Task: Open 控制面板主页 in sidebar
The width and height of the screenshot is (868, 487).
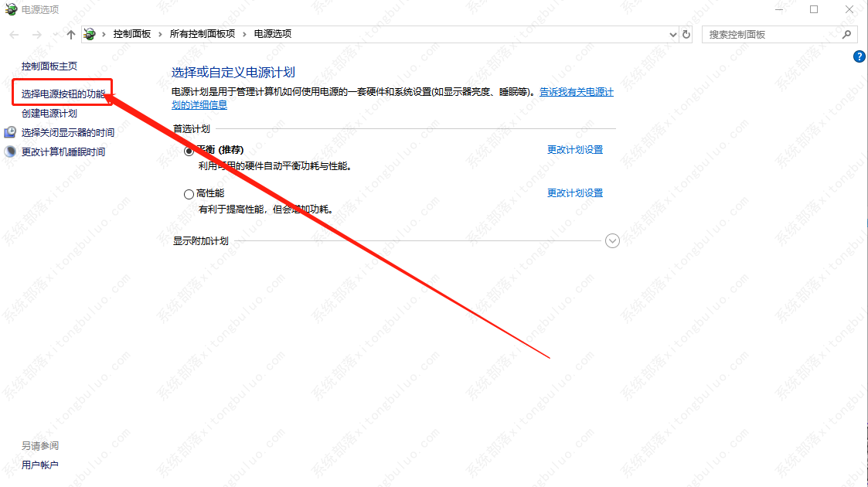Action: pos(49,66)
